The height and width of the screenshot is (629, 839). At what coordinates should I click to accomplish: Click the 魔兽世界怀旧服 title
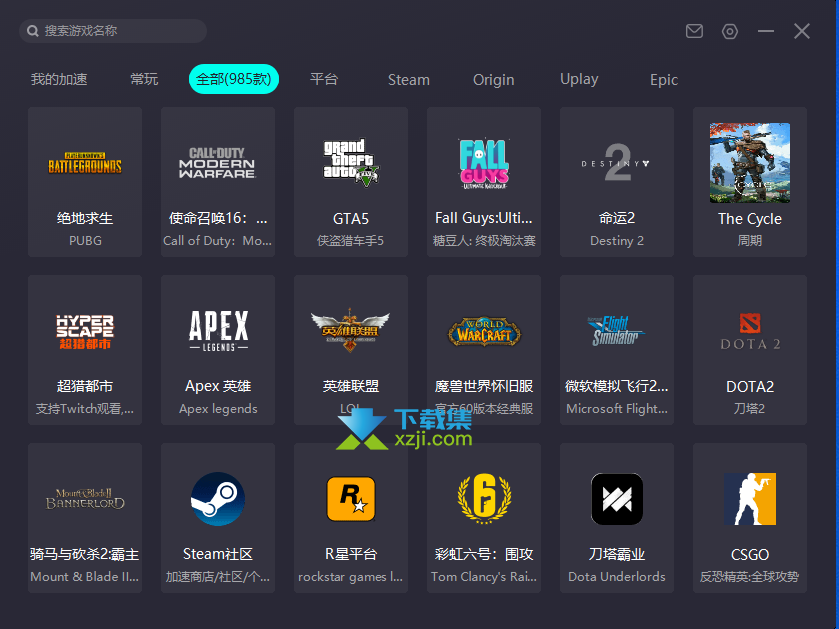484,386
